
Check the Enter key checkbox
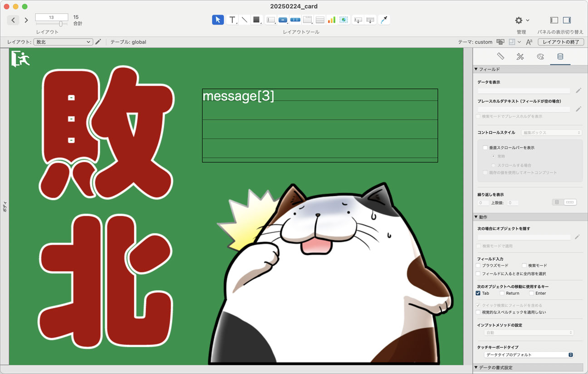(532, 293)
